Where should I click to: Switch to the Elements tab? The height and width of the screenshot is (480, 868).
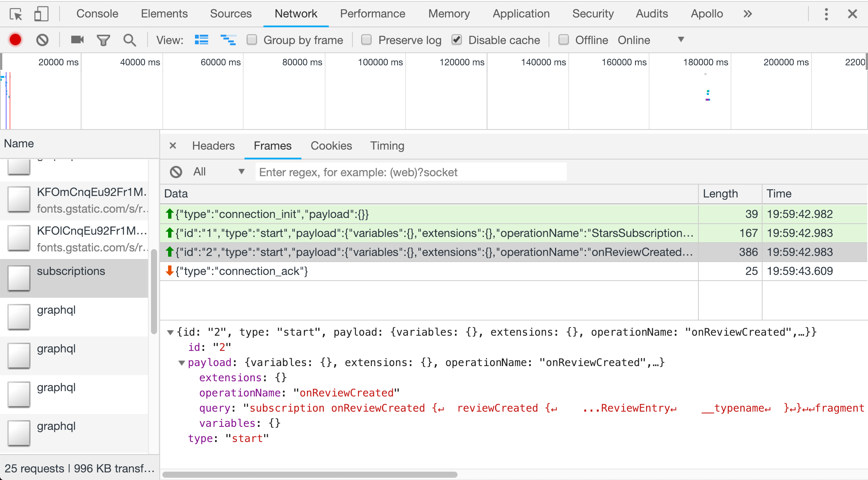tap(164, 14)
